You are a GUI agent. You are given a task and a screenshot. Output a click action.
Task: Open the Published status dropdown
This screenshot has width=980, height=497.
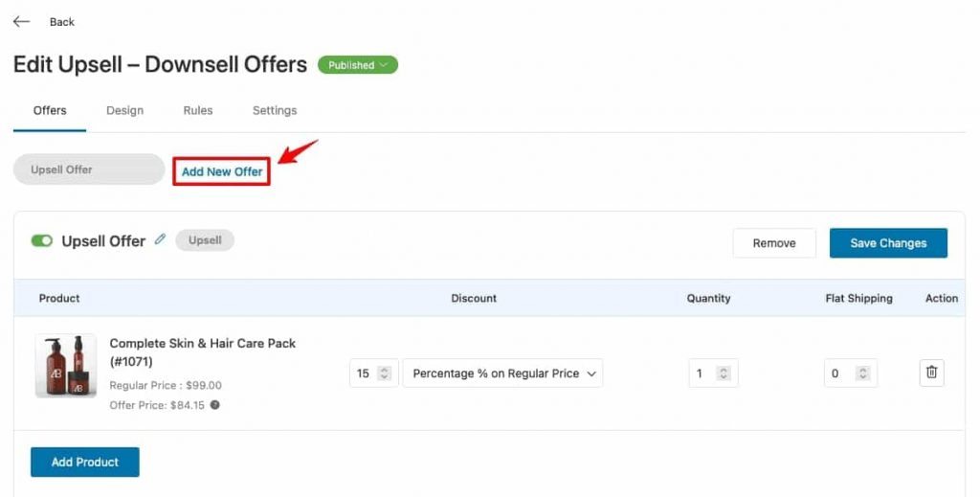pos(358,65)
